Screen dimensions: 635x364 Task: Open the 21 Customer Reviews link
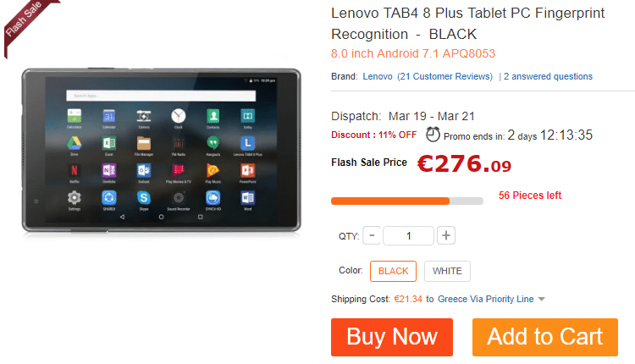(444, 76)
